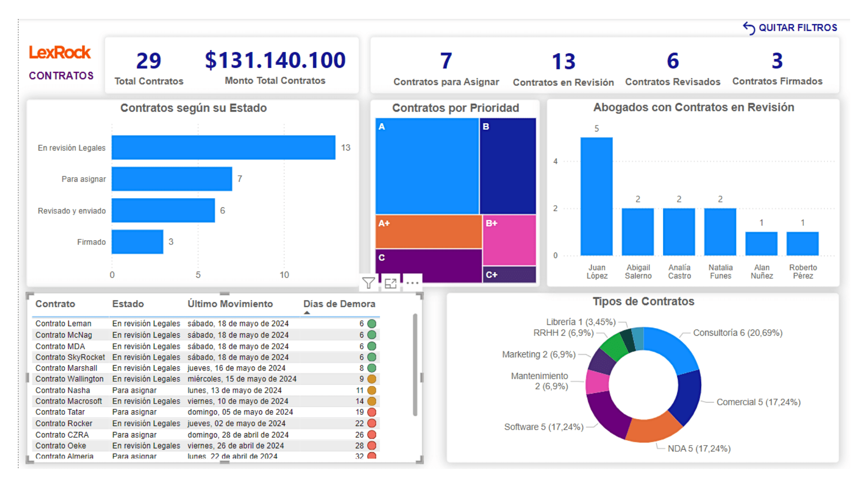
Task: Click the undo arrow icon beside Quitar Filtros
Action: click(749, 28)
